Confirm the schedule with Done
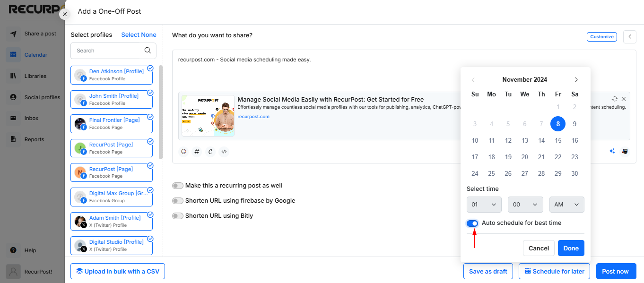The height and width of the screenshot is (283, 644). (571, 248)
